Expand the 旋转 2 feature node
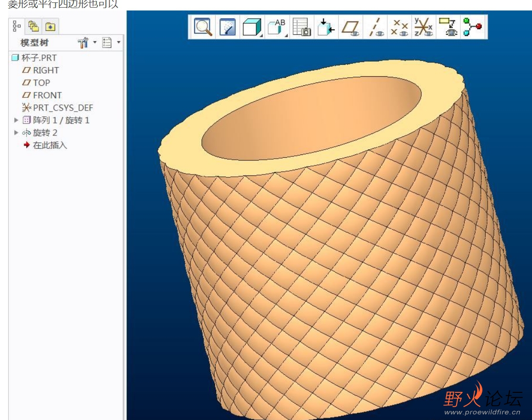The image size is (532, 420). pos(17,133)
